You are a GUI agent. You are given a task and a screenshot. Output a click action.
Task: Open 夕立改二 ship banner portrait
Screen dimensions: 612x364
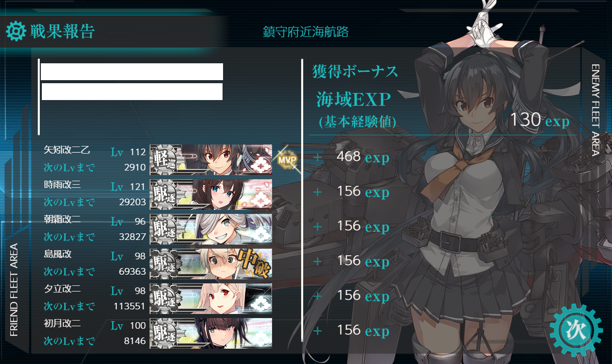[x=211, y=299]
